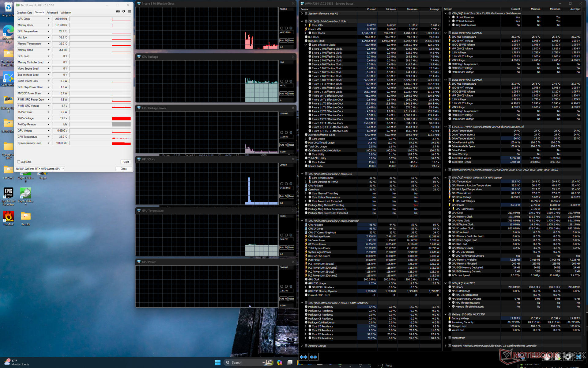This screenshot has height=368, width=588.
Task: Click the Close button in GPU-Z
Action: tap(124, 169)
